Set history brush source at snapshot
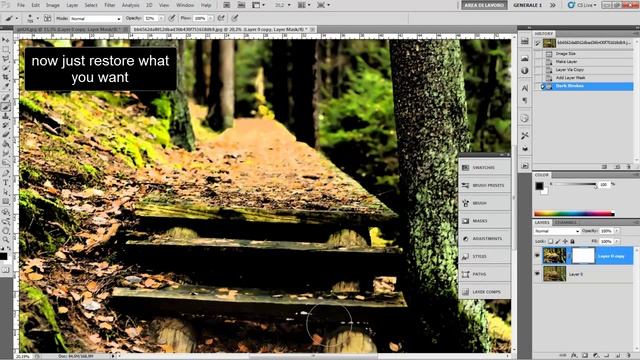This screenshot has height=360, width=640. coord(538,43)
